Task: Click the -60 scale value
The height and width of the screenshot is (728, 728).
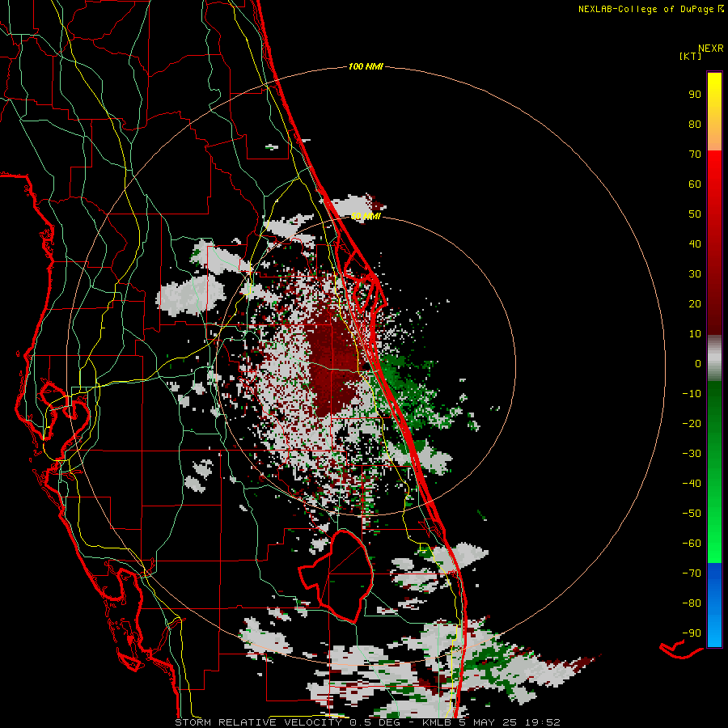Action: (692, 544)
